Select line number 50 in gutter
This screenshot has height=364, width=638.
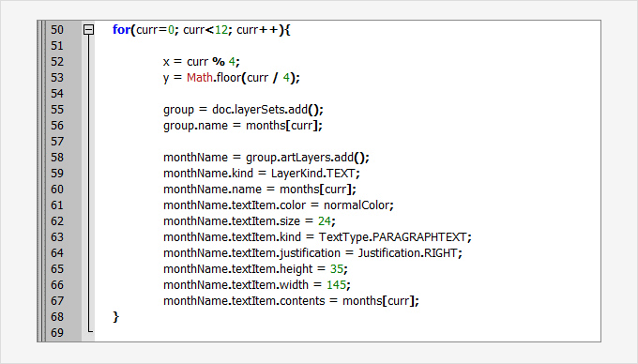coord(57,30)
